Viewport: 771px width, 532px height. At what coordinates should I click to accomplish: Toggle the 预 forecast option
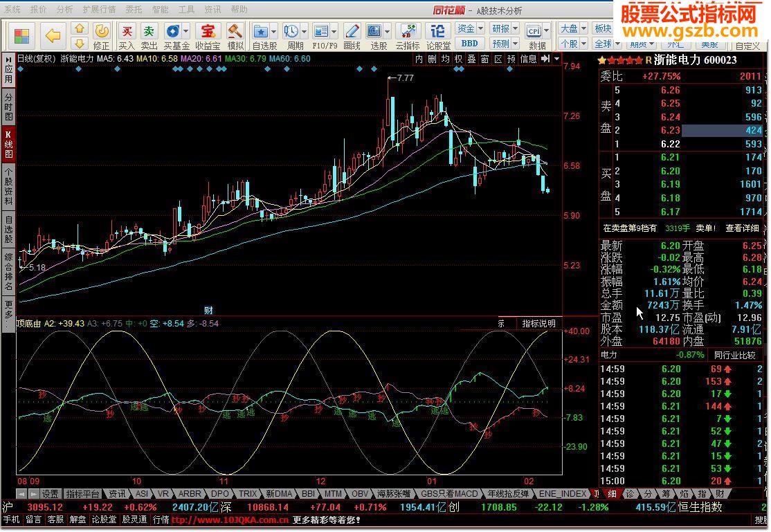click(x=511, y=59)
